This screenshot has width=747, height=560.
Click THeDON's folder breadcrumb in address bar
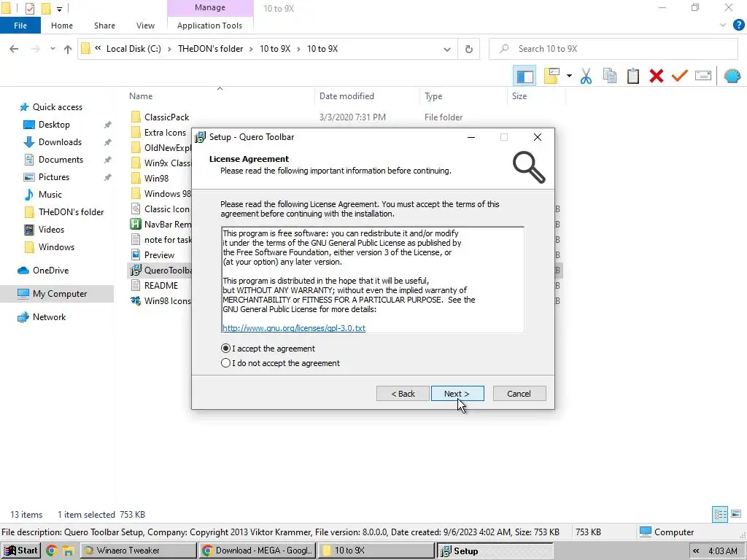211,49
